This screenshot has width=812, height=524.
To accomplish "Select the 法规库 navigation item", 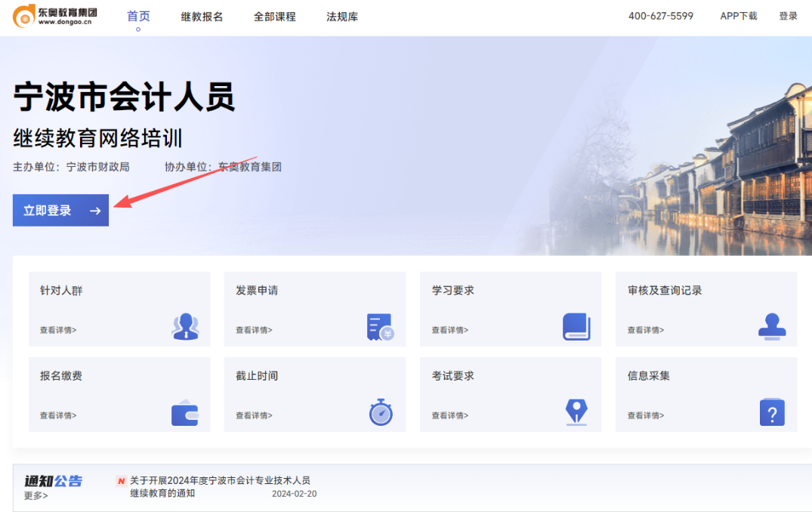I will [x=341, y=16].
